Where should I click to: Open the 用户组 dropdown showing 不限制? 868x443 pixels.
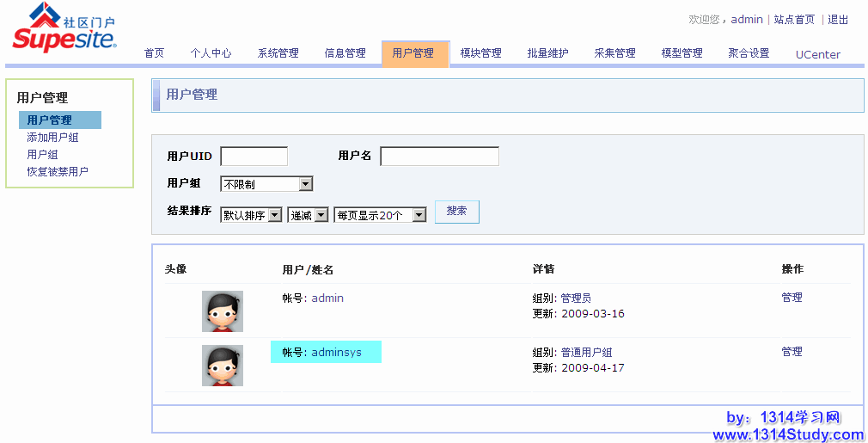pyautogui.click(x=266, y=184)
